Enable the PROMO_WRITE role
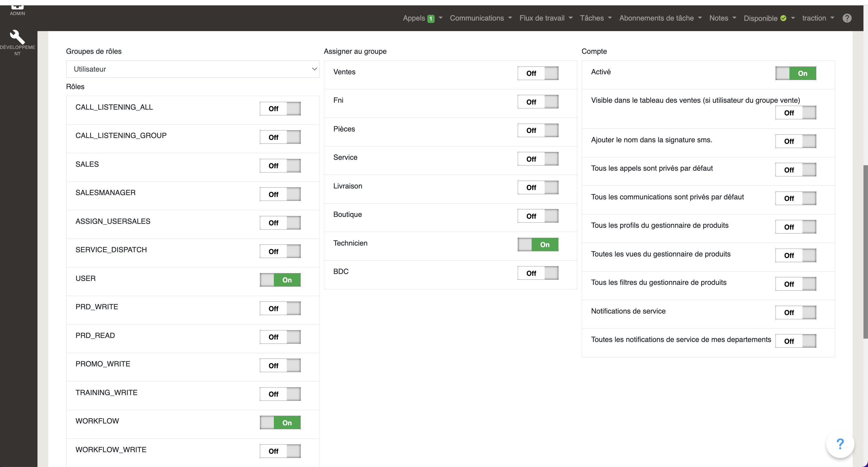The image size is (868, 467). (280, 365)
